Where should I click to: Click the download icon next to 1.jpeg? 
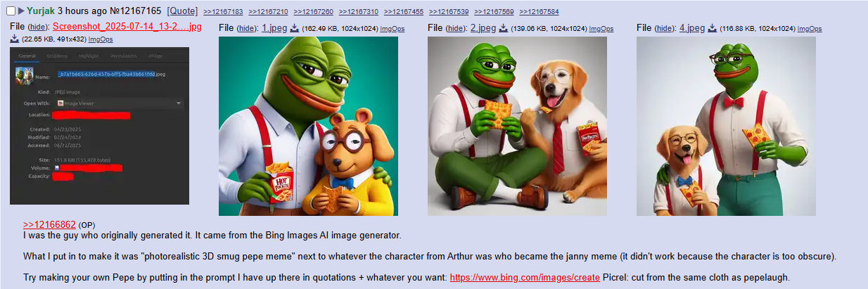[295, 28]
